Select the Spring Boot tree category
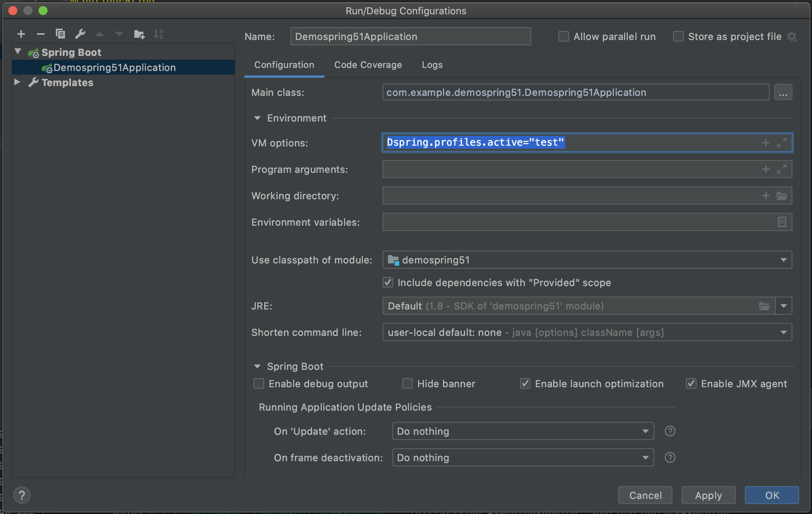The height and width of the screenshot is (514, 812). click(71, 52)
